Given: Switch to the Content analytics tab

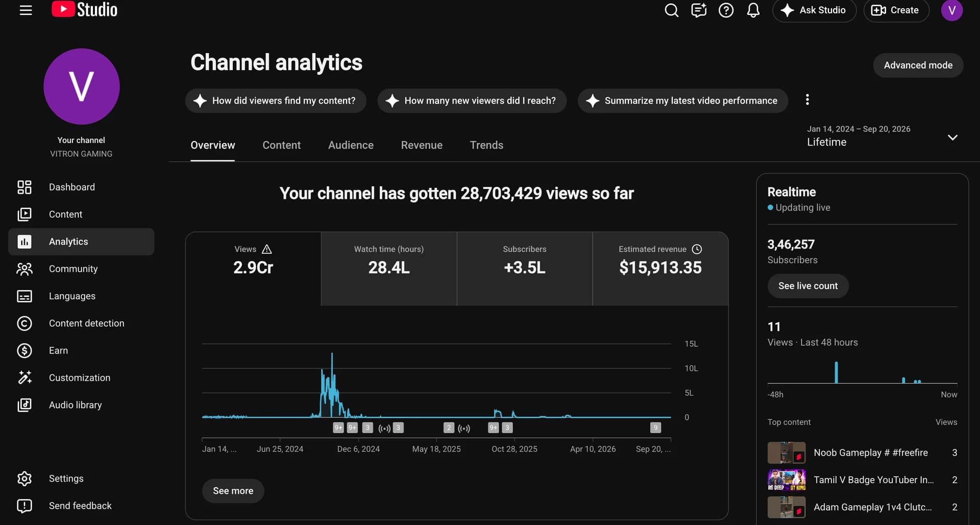Looking at the screenshot, I should click(x=282, y=145).
